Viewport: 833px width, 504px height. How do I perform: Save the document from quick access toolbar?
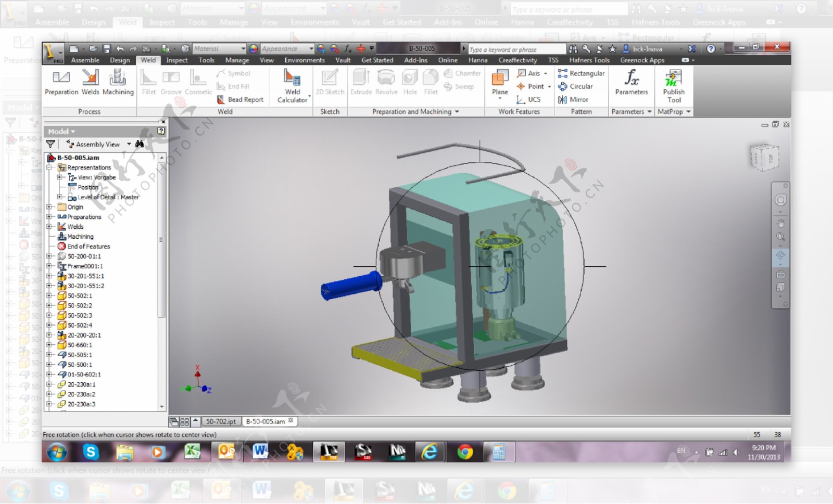pos(107,49)
